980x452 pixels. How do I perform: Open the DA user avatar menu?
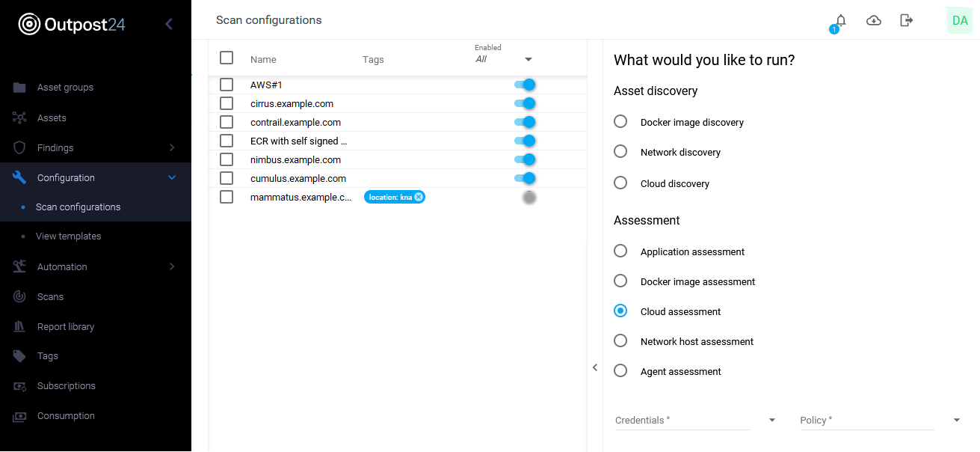(959, 21)
